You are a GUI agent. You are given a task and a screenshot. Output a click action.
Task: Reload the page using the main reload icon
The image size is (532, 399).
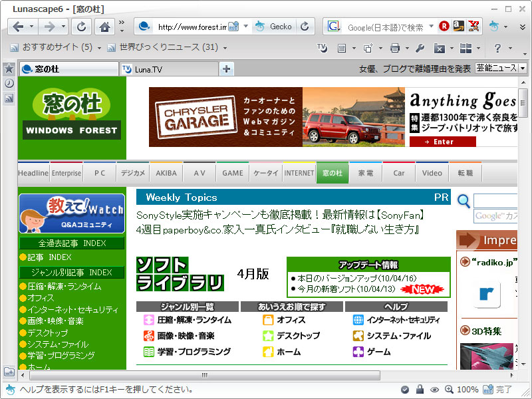(x=81, y=27)
